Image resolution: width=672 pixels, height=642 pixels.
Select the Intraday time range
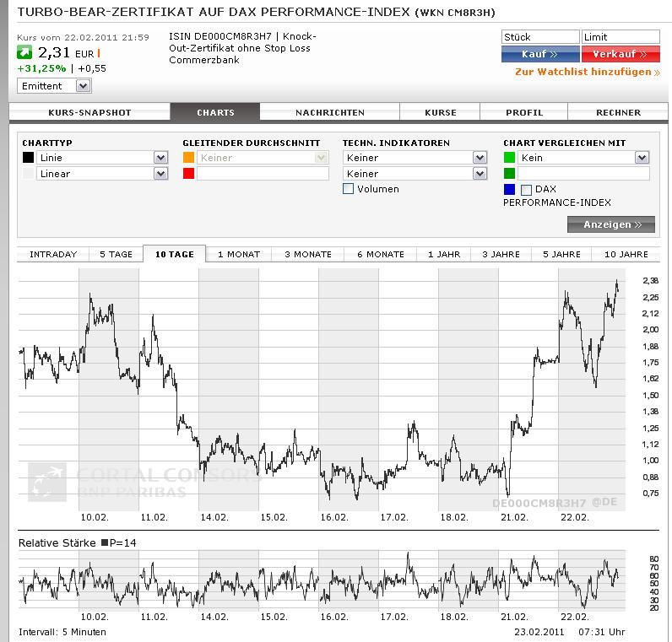click(53, 255)
